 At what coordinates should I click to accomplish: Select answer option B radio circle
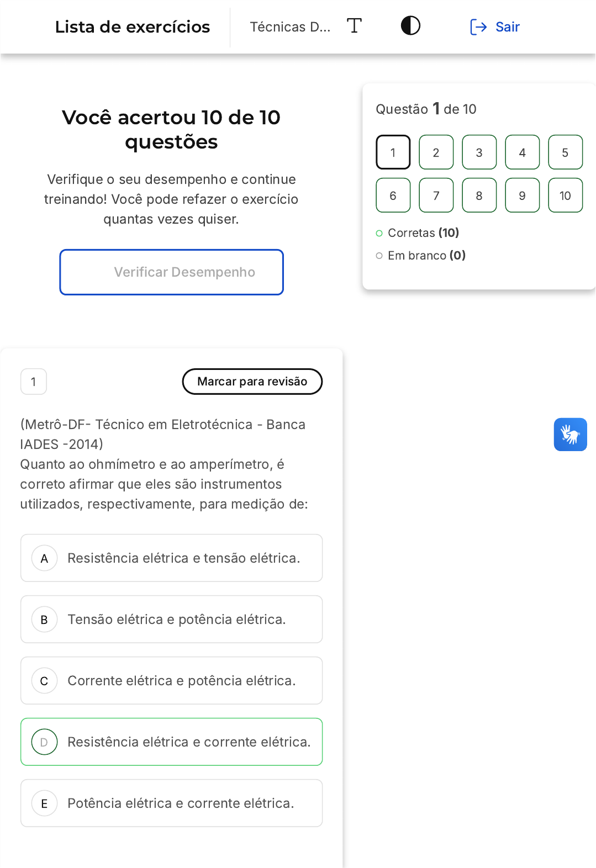coord(44,620)
